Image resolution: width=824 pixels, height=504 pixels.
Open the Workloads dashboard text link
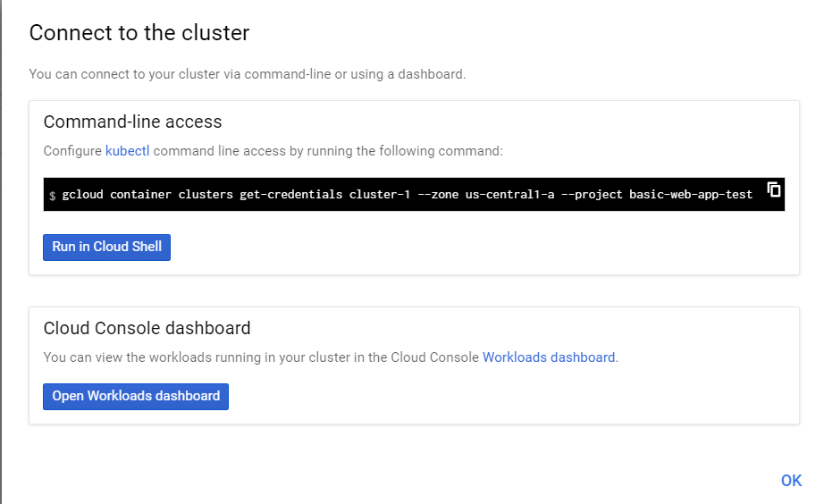point(549,357)
